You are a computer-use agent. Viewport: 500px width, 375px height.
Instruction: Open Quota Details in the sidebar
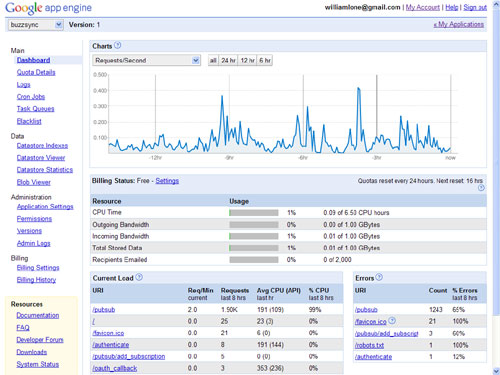(36, 72)
